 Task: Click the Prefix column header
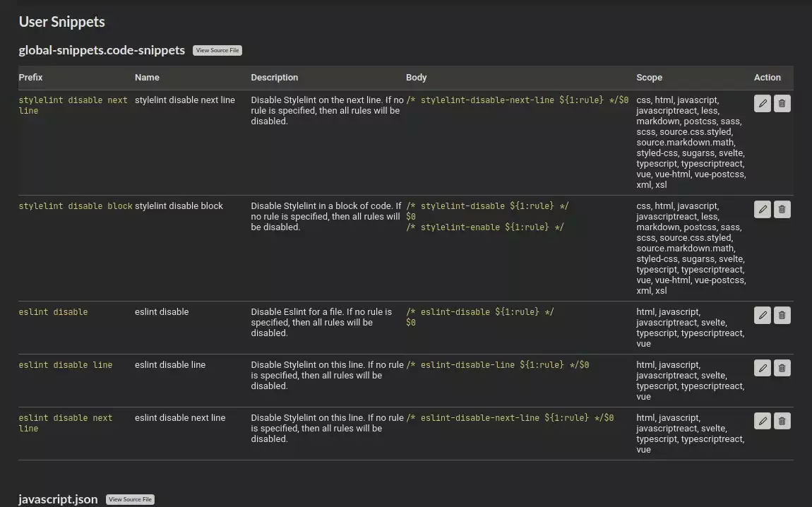pos(30,77)
